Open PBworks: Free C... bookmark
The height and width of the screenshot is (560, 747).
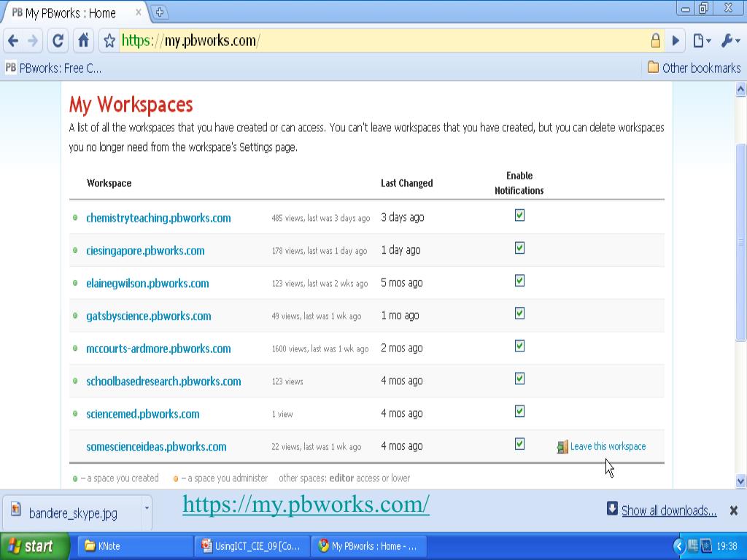(53, 68)
